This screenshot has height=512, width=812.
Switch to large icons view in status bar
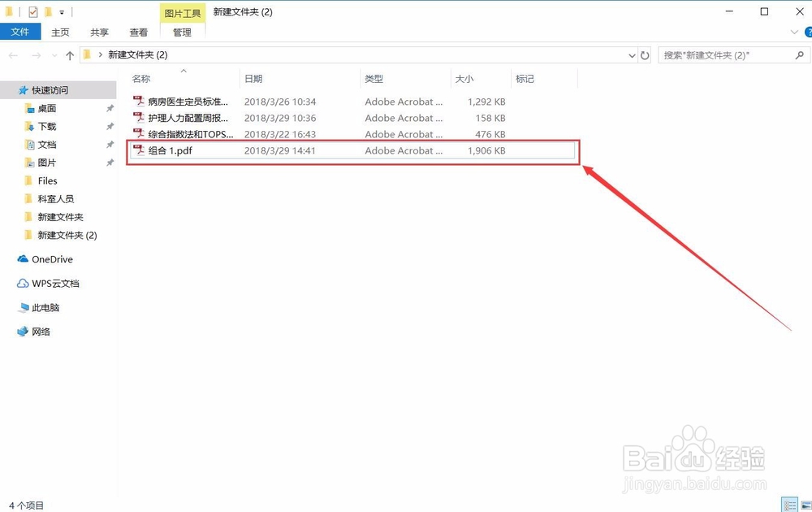tap(804, 504)
